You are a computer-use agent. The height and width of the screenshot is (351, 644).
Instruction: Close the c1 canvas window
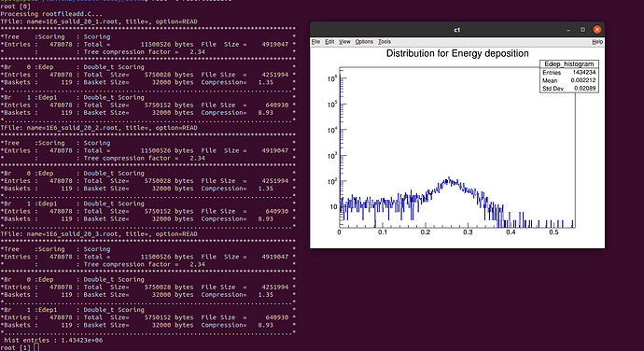596,30
